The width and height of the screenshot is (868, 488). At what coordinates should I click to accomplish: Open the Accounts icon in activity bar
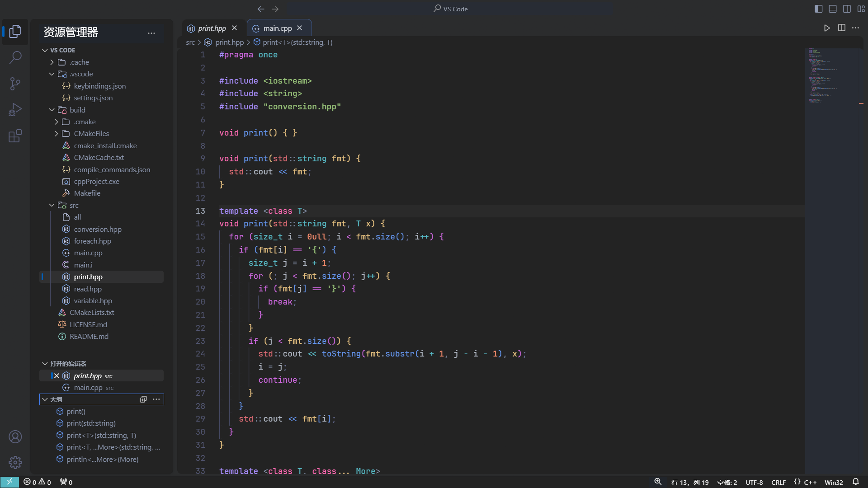(15, 436)
